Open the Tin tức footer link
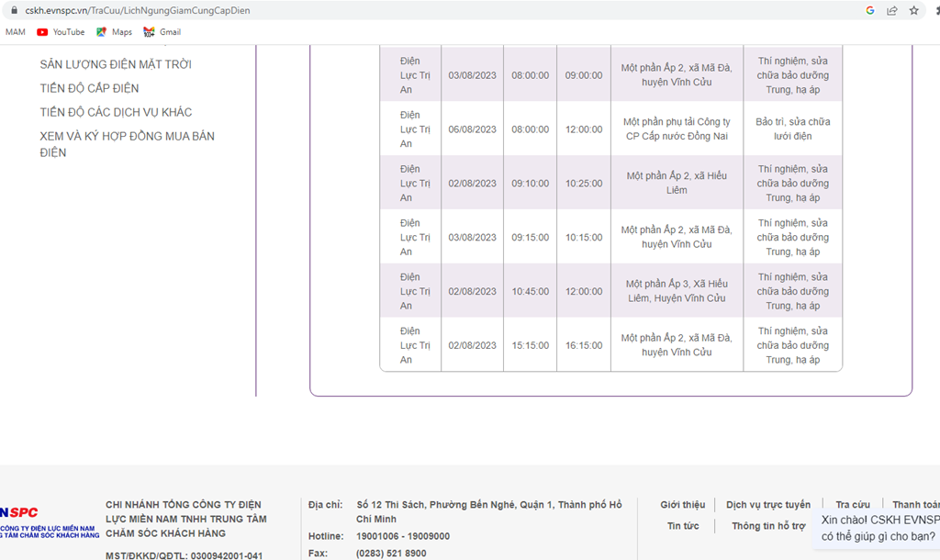 click(x=683, y=526)
